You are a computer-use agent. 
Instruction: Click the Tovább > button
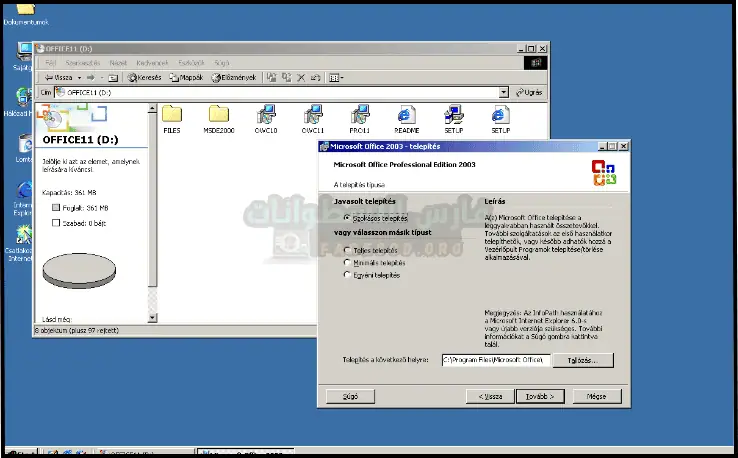(540, 395)
